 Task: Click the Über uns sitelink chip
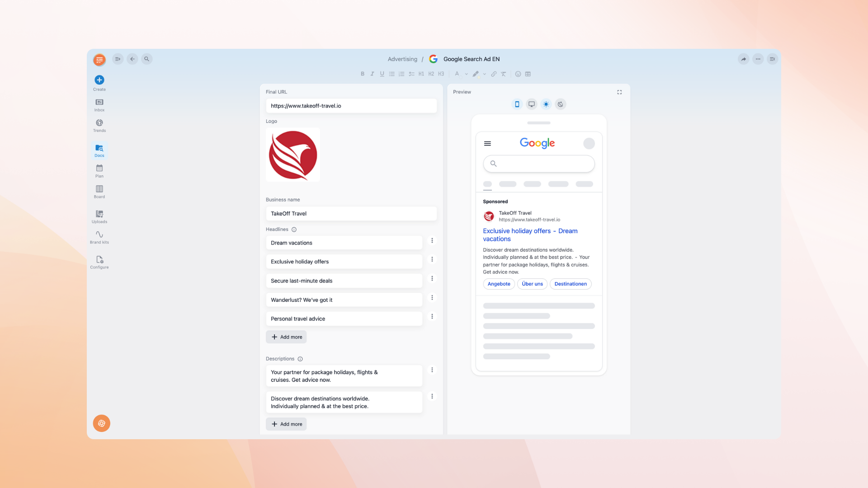pos(532,284)
